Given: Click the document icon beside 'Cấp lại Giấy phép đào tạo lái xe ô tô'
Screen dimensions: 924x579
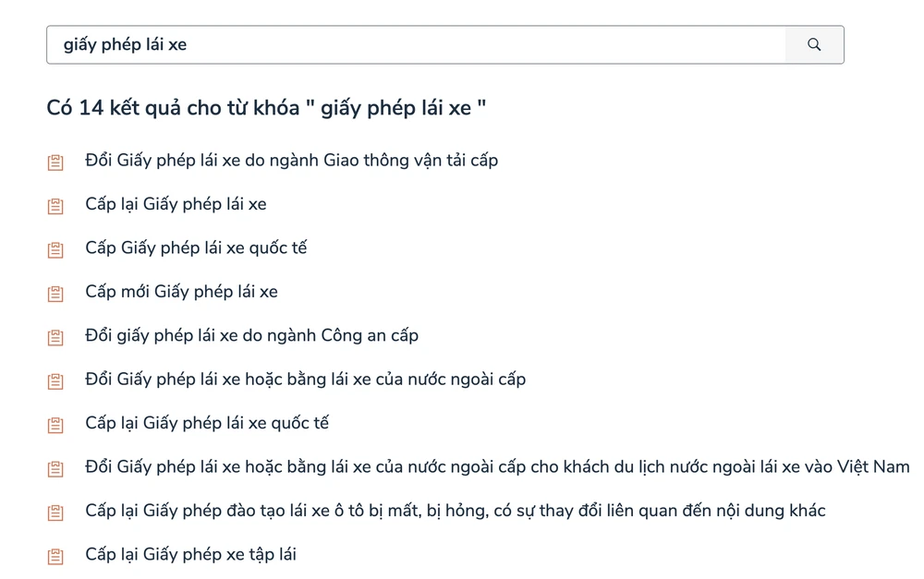Looking at the screenshot, I should coord(55,511).
